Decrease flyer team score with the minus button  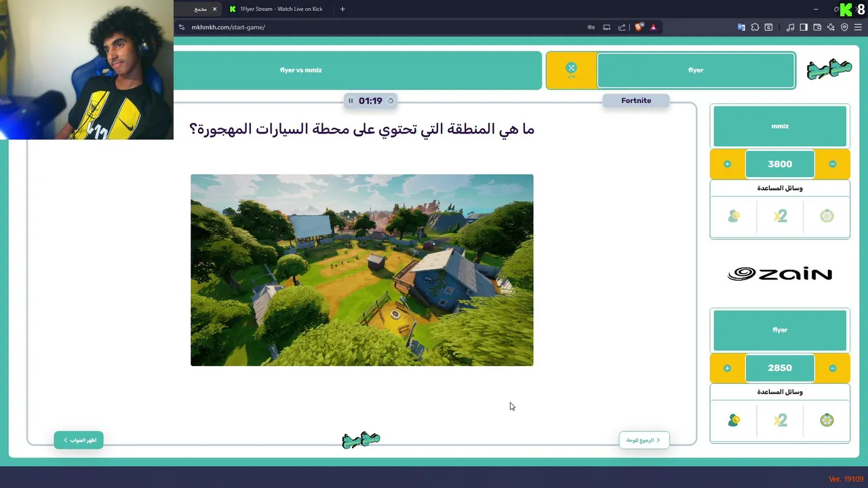[x=833, y=368]
